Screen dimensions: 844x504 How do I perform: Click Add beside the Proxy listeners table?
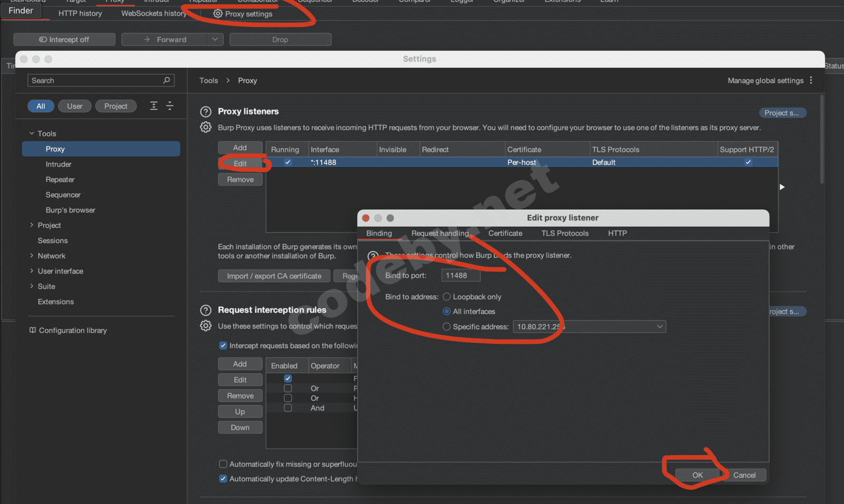click(240, 148)
